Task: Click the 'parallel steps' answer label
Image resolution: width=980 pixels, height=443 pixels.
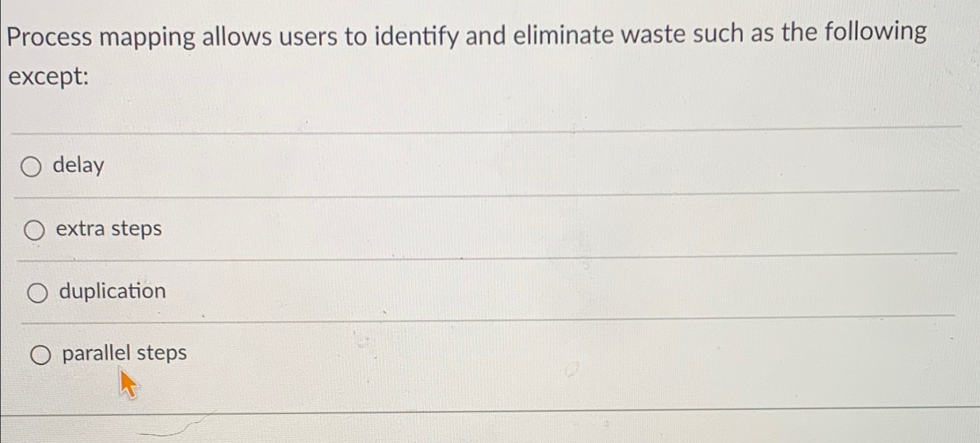Action: 123,353
